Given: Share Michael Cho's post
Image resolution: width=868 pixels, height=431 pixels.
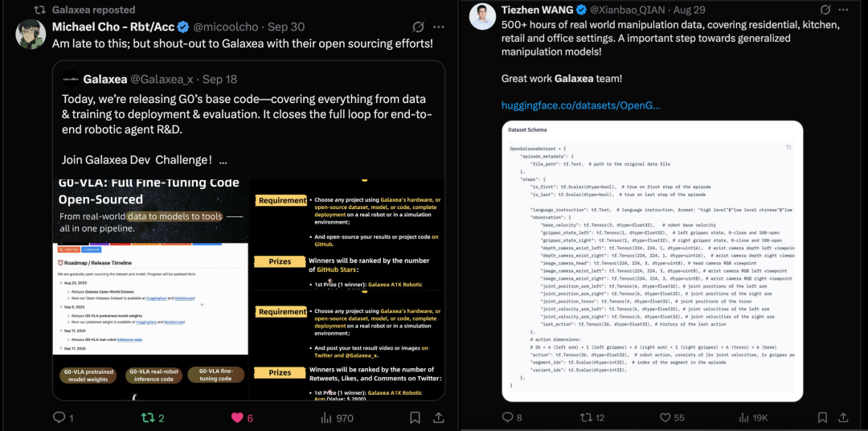Looking at the screenshot, I should tap(439, 417).
